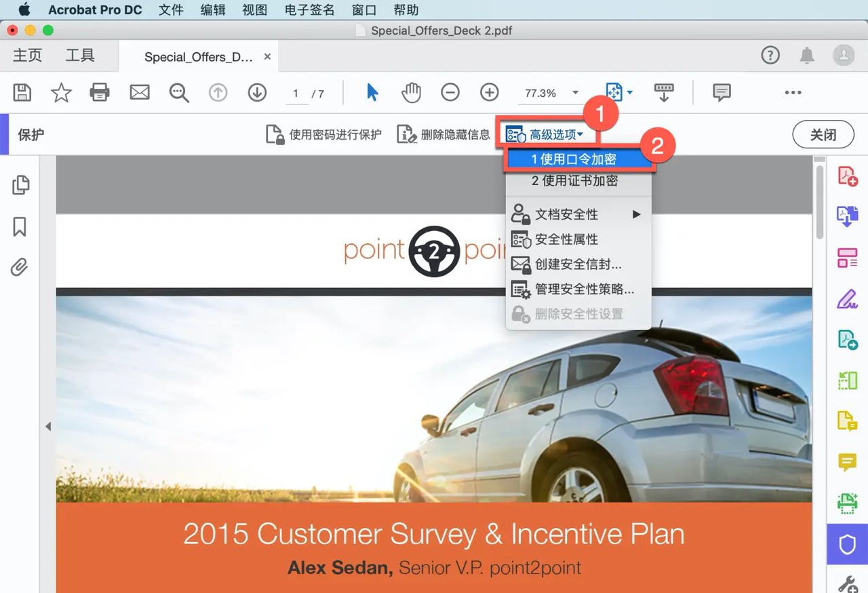
Task: Click 使用密码进行保护 in the protect bar
Action: coord(323,135)
